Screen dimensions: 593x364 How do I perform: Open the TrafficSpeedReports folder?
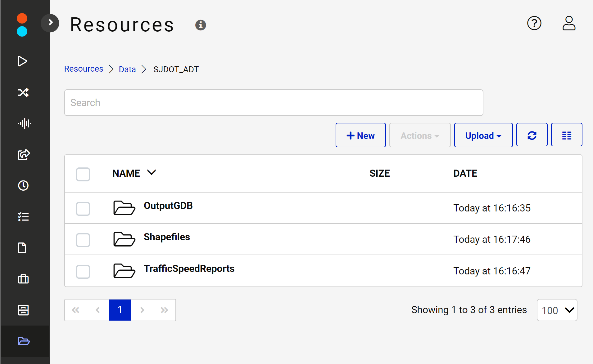point(189,269)
